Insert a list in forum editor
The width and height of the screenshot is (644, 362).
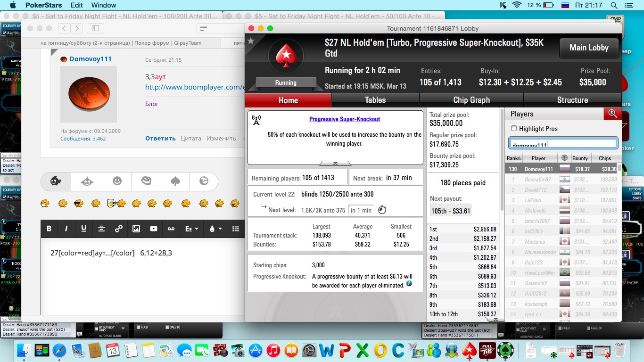click(236, 229)
